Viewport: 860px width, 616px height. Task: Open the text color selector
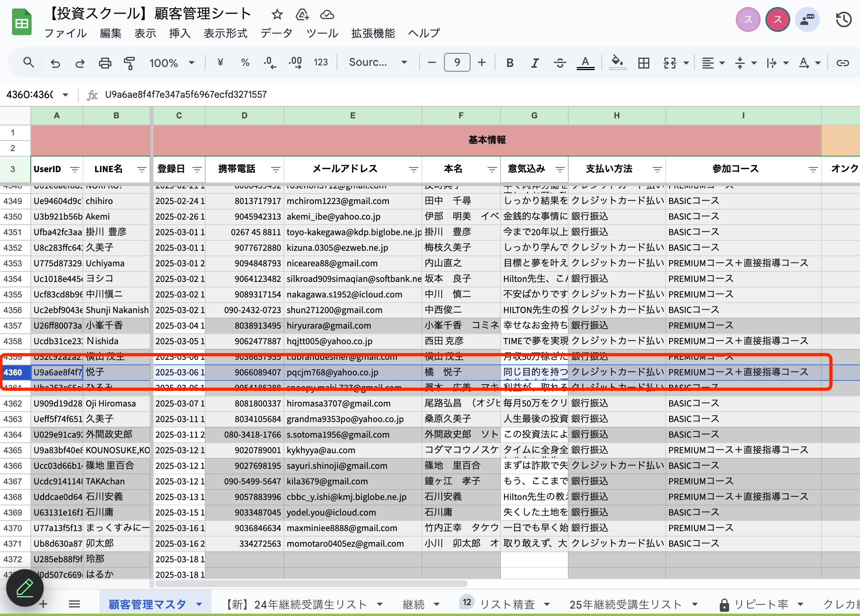(x=586, y=62)
